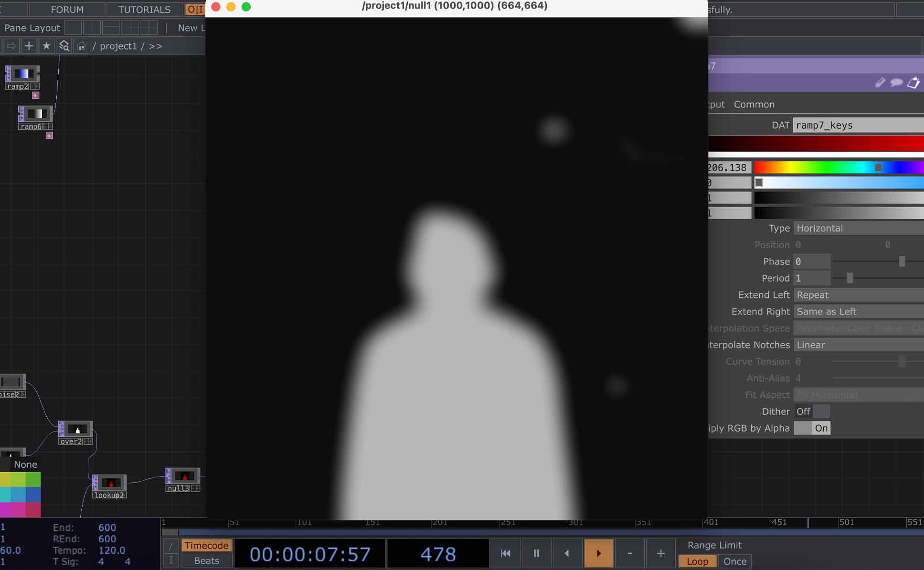Open the network search icon

[x=64, y=46]
